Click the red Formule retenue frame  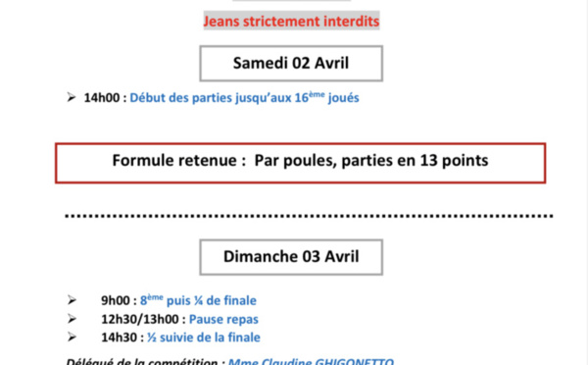[301, 163]
